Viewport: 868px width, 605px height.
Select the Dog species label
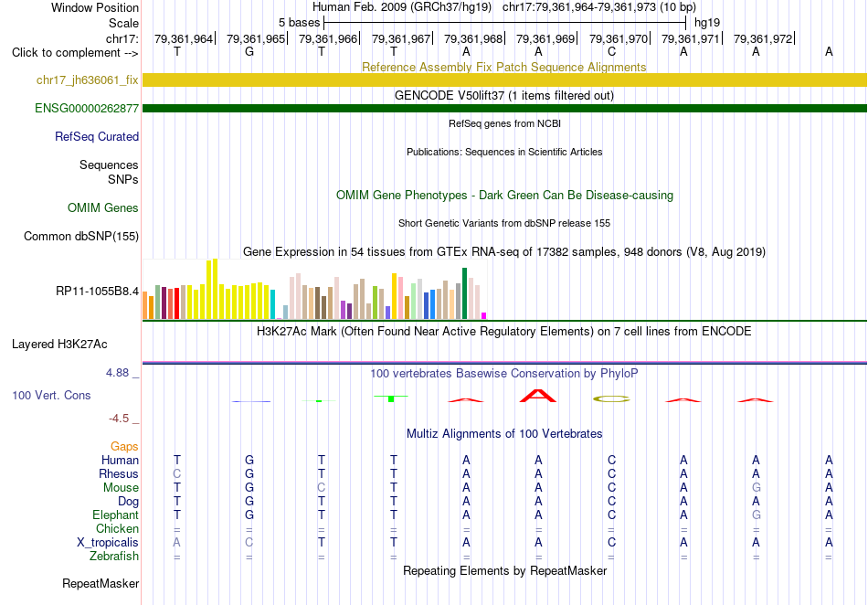pos(129,502)
